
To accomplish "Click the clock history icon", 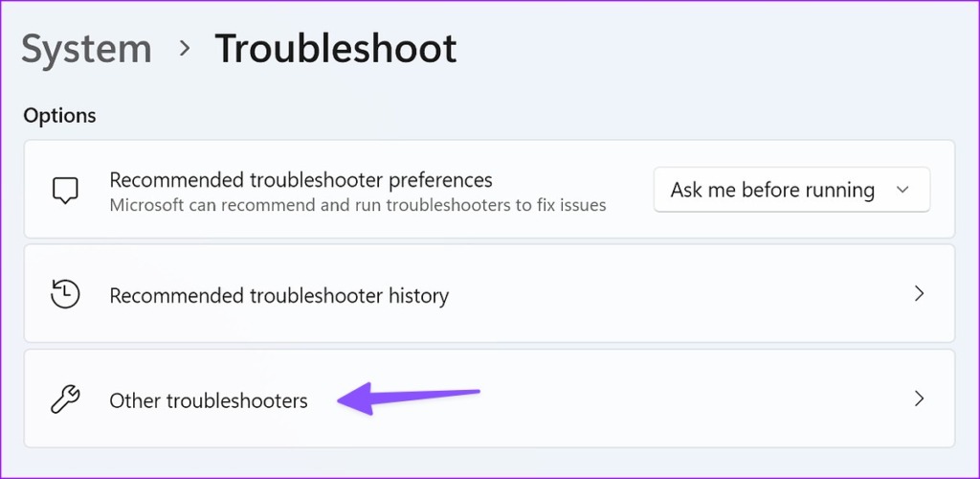I will pos(65,294).
